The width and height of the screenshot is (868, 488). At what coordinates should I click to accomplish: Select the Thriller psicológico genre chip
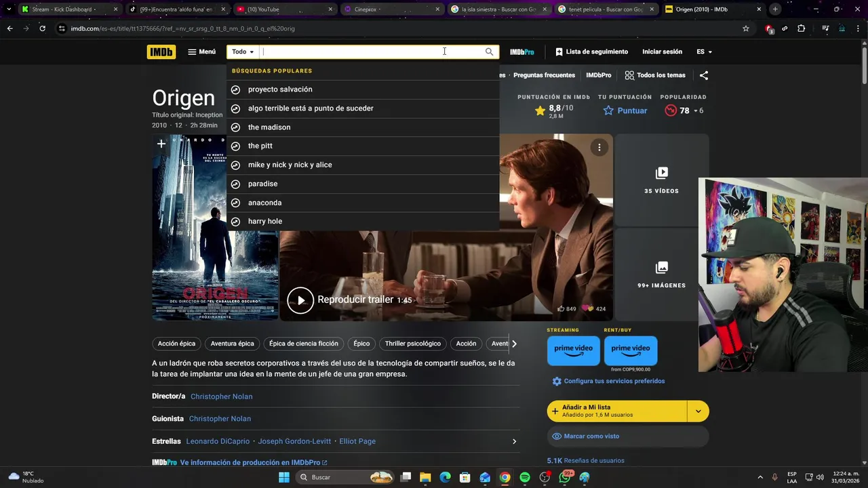(412, 344)
